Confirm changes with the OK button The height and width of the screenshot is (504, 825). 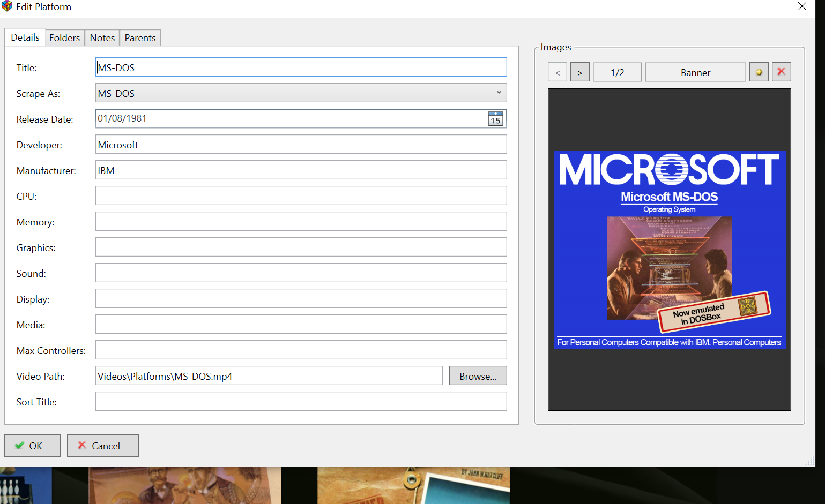point(32,446)
